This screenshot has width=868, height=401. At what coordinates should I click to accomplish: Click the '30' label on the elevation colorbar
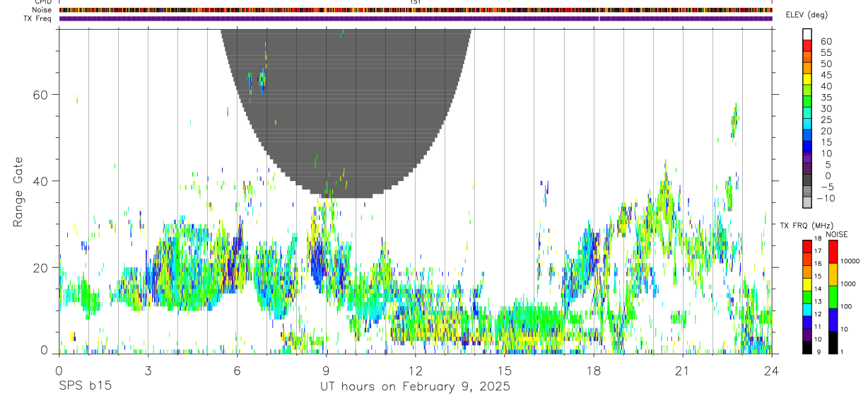[826, 109]
